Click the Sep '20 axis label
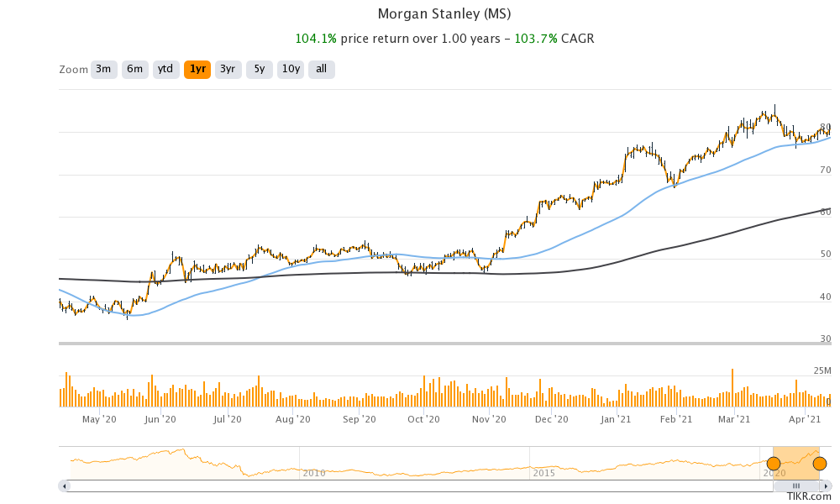The height and width of the screenshot is (504, 840). (x=360, y=419)
